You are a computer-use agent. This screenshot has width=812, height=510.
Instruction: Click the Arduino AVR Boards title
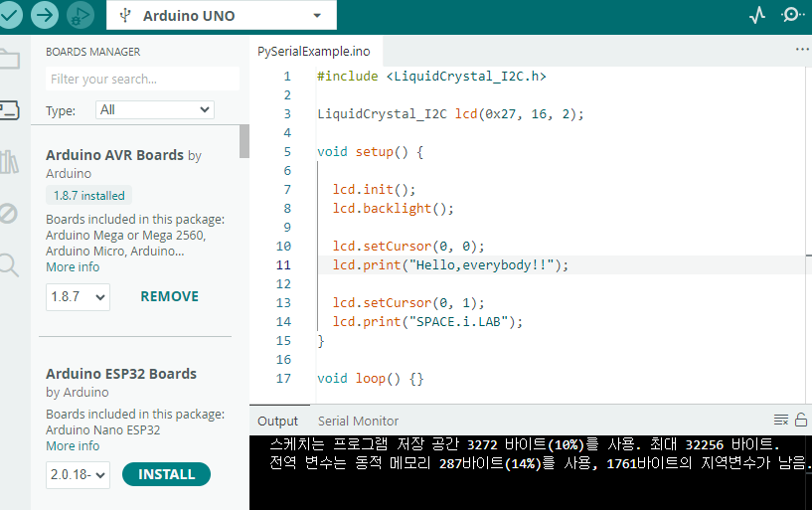tap(115, 155)
